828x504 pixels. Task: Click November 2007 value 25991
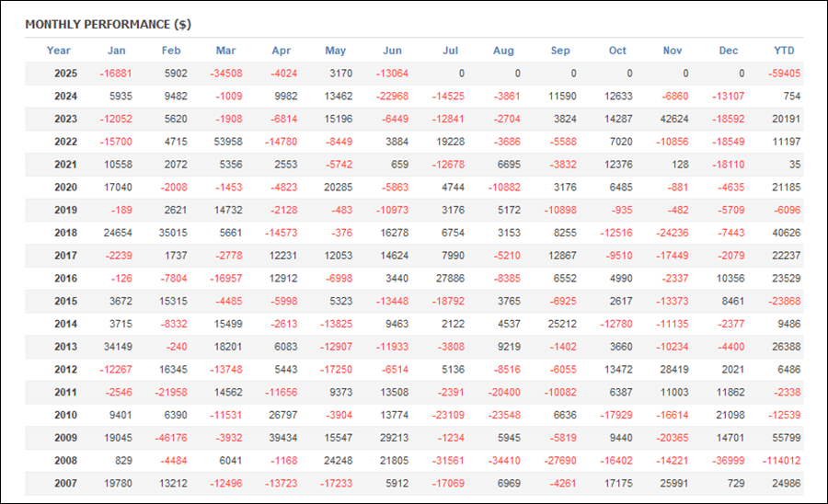click(674, 483)
